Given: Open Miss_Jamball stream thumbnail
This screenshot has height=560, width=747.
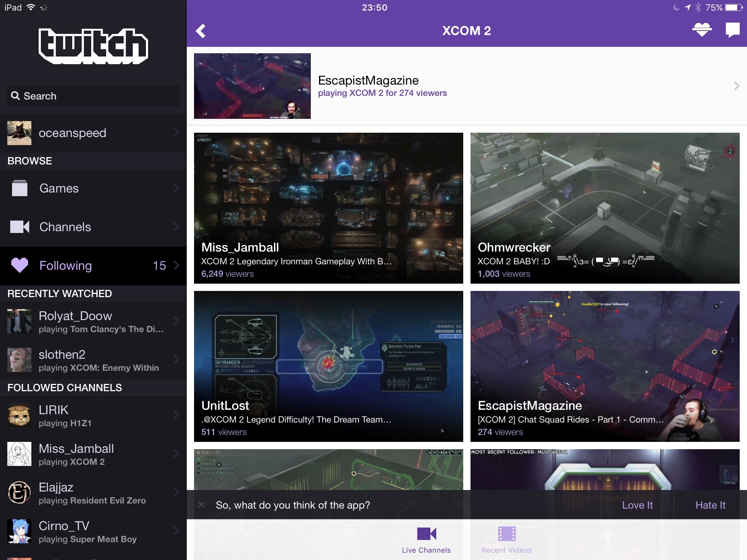Looking at the screenshot, I should [x=328, y=208].
